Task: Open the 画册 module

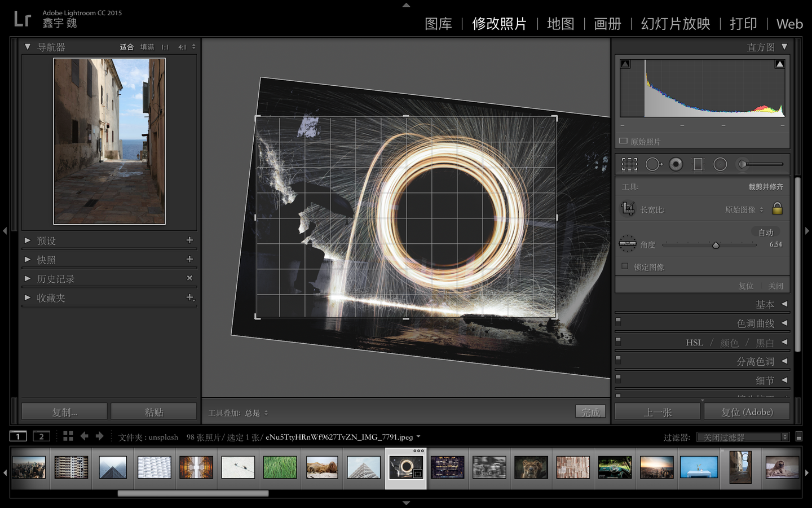Action: [608, 24]
